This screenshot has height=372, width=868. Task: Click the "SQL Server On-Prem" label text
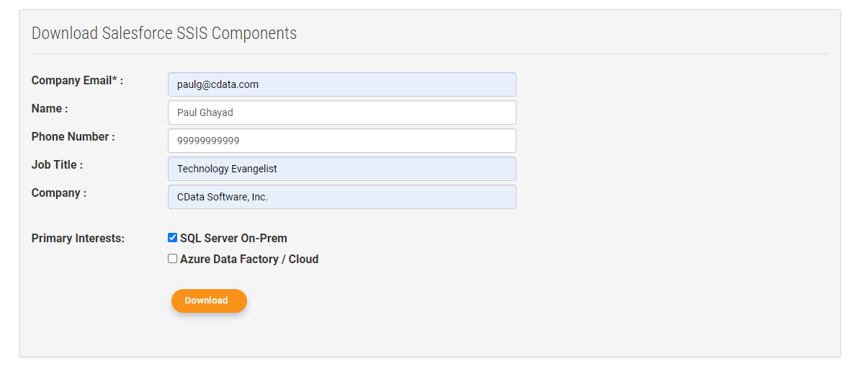click(233, 239)
